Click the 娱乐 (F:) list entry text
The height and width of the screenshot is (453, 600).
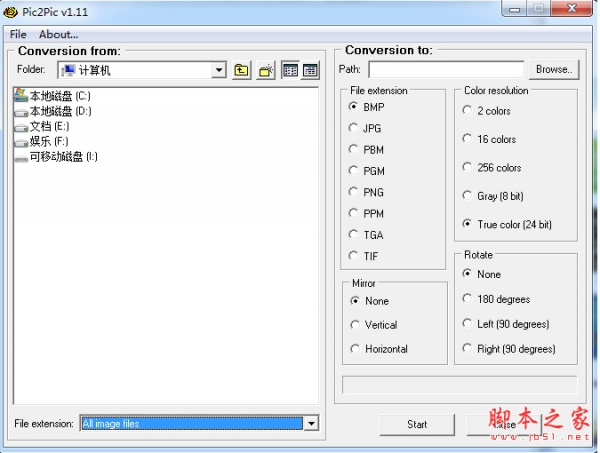49,142
